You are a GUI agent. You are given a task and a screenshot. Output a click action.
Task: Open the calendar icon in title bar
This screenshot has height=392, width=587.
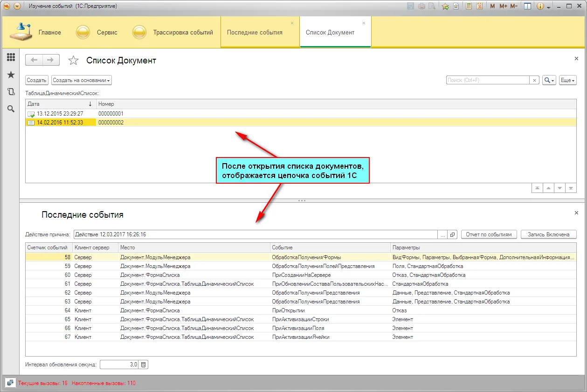pos(479,7)
